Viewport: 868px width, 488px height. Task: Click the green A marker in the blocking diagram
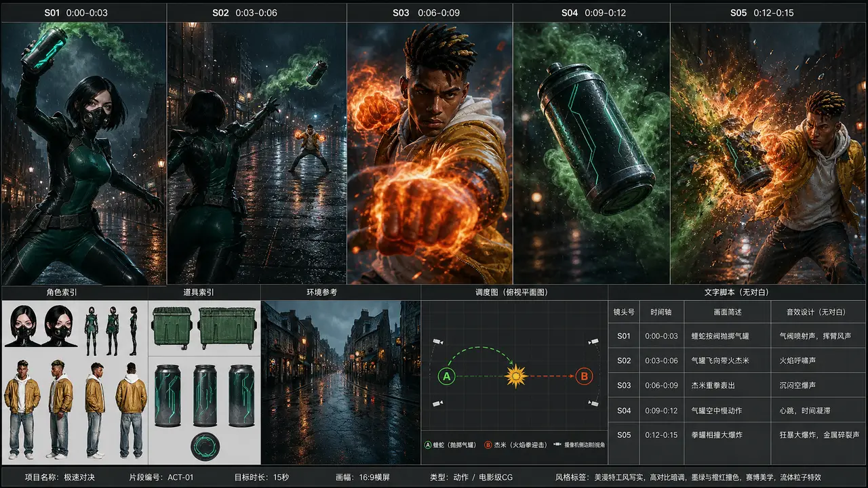pyautogui.click(x=446, y=375)
